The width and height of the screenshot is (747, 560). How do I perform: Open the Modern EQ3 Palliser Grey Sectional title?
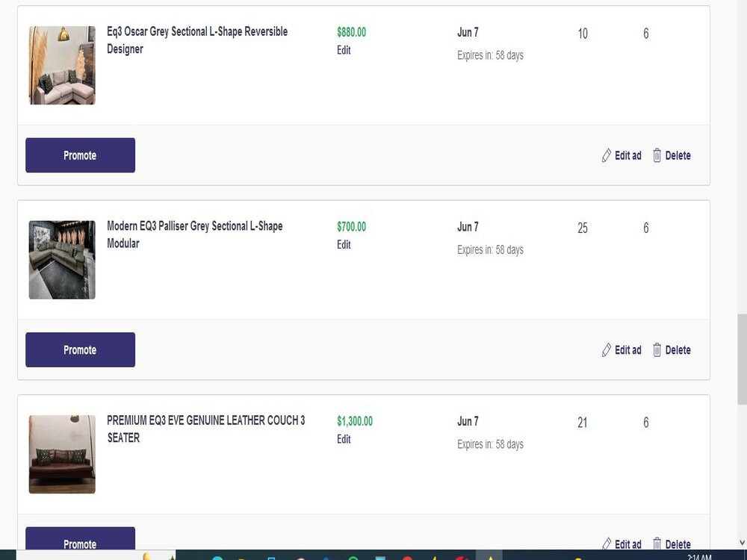point(195,234)
